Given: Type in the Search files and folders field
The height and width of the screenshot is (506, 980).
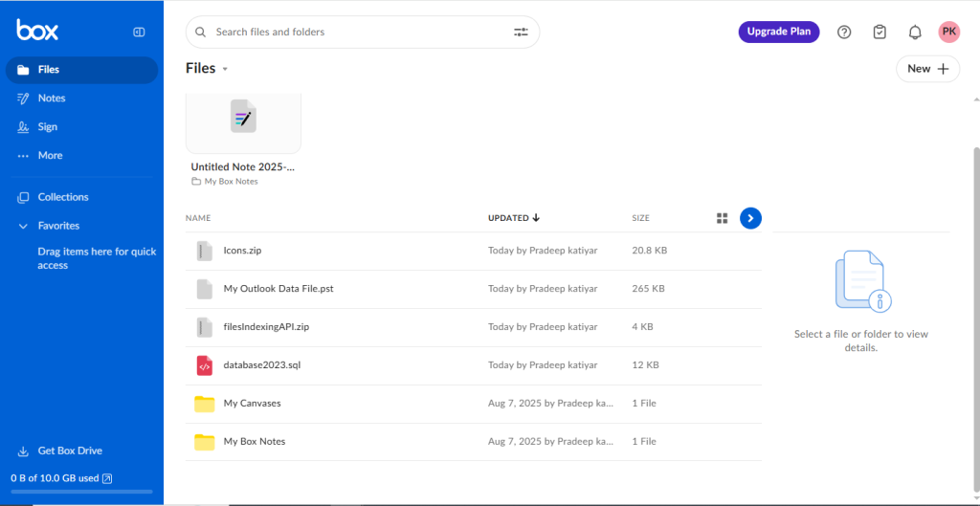Looking at the screenshot, I should (354, 32).
